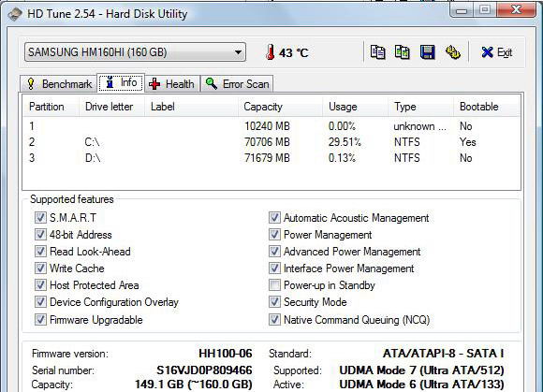Toggle the Power Management checkbox

pyautogui.click(x=274, y=235)
